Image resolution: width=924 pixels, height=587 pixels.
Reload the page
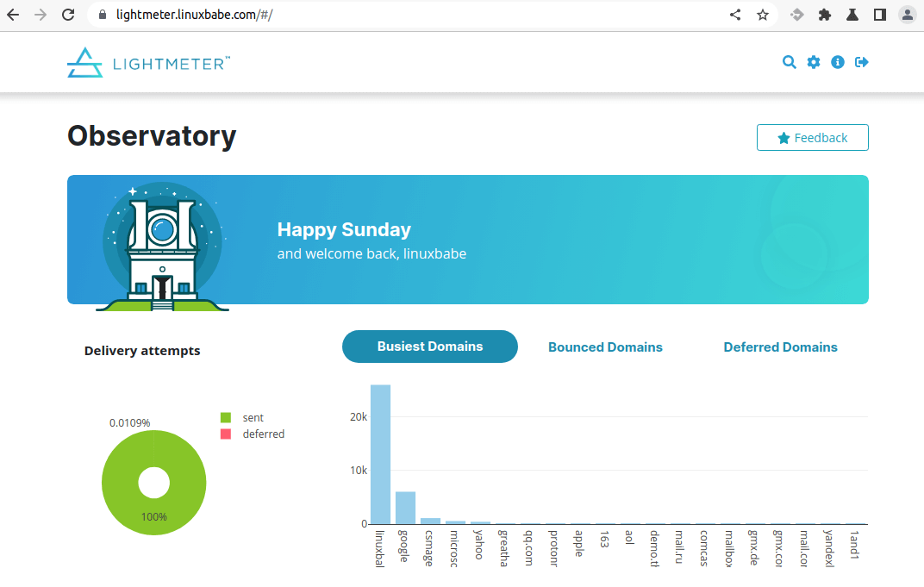(67, 15)
